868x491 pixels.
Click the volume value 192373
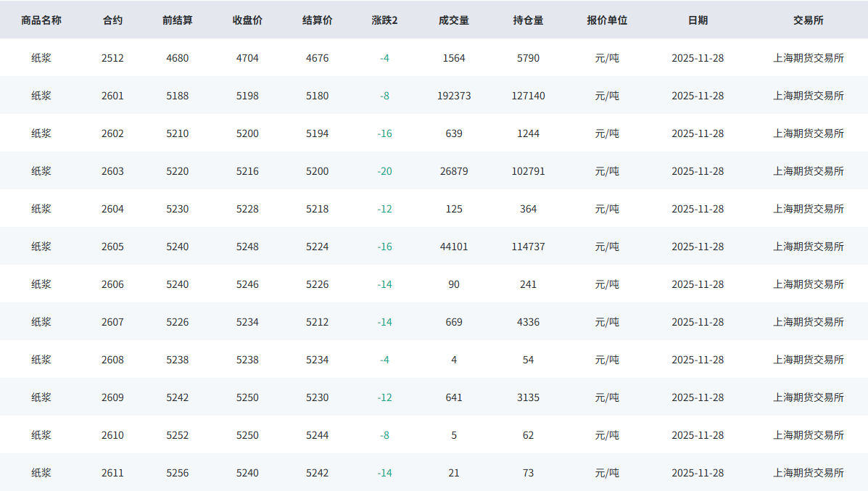pyautogui.click(x=454, y=96)
